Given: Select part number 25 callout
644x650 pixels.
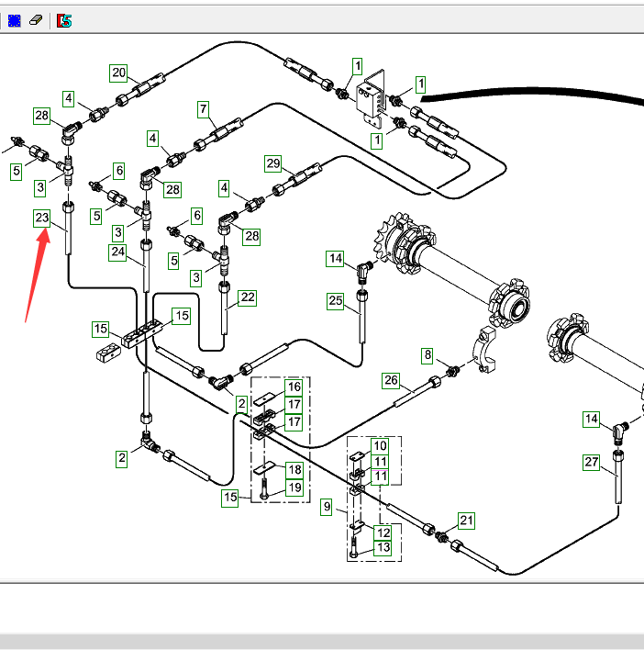Looking at the screenshot, I should [x=335, y=300].
